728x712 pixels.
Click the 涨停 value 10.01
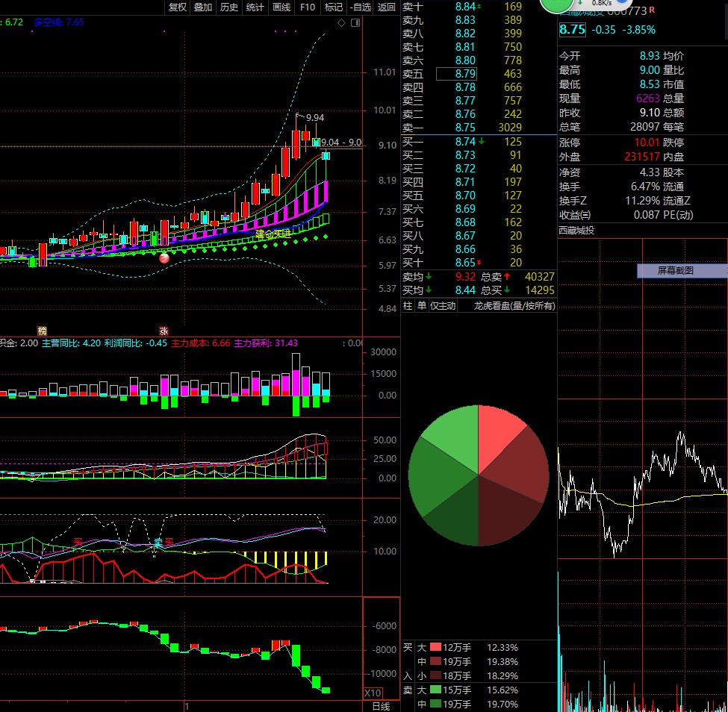[x=647, y=143]
